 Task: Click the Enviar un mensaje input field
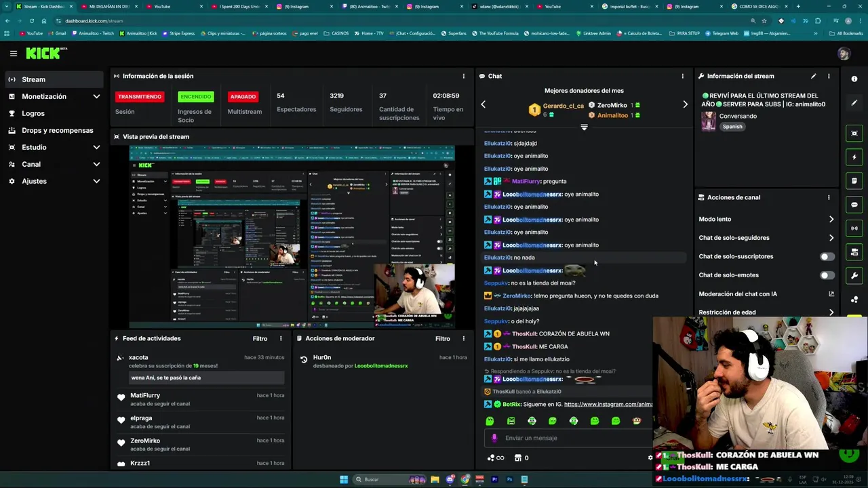(568, 438)
